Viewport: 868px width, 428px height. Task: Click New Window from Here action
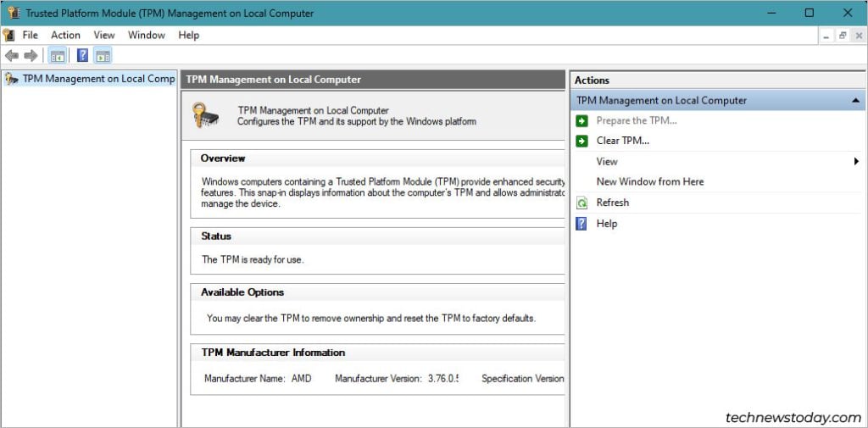649,181
